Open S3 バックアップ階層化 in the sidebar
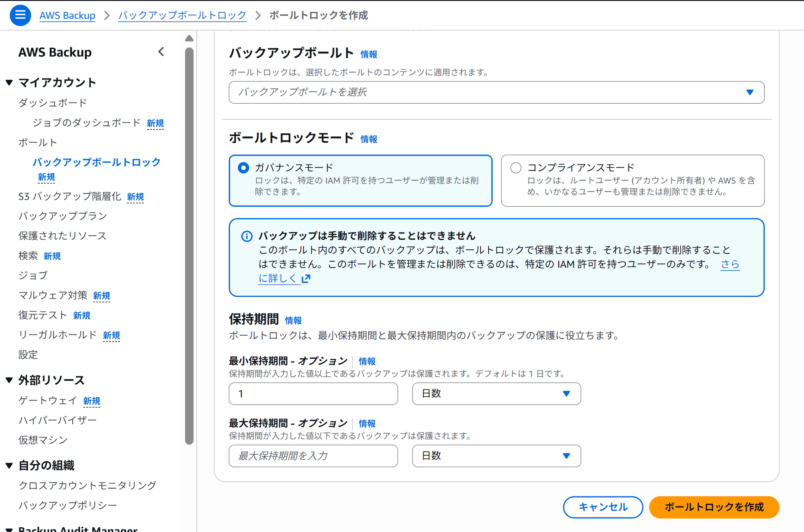This screenshot has height=532, width=804. point(69,196)
